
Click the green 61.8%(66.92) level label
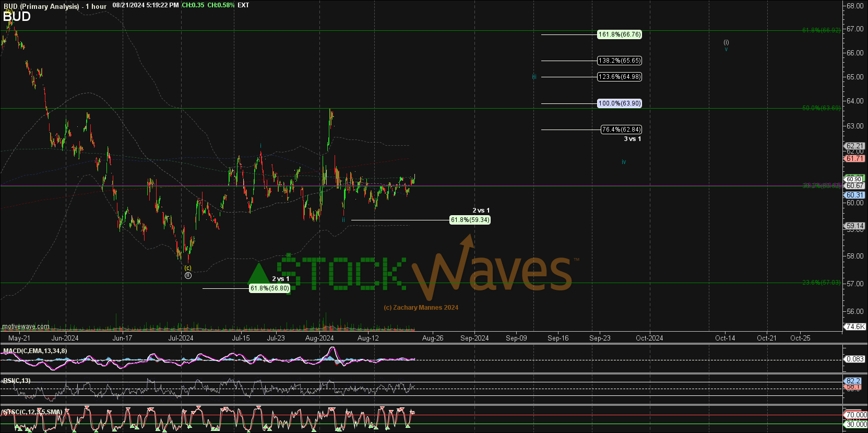pos(821,30)
